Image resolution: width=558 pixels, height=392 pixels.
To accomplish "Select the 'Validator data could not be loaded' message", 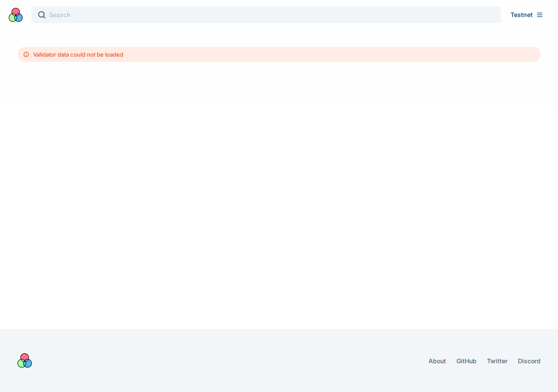I will coord(78,54).
